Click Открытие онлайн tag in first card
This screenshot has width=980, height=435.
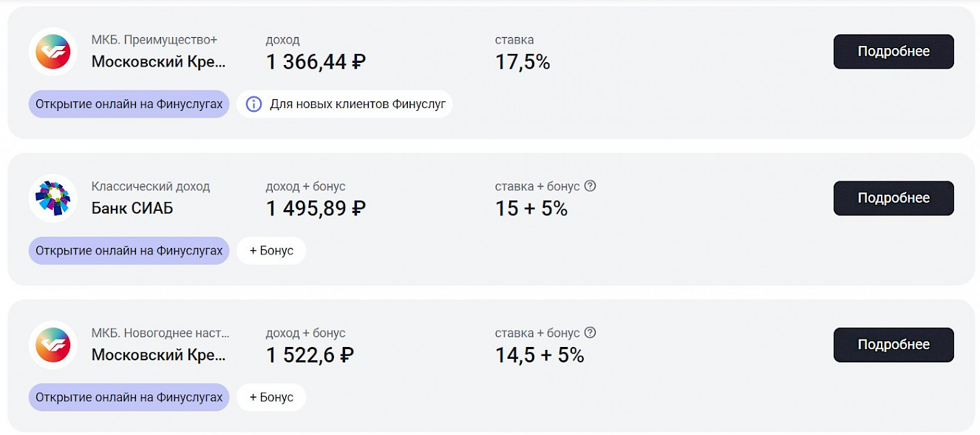tap(129, 104)
